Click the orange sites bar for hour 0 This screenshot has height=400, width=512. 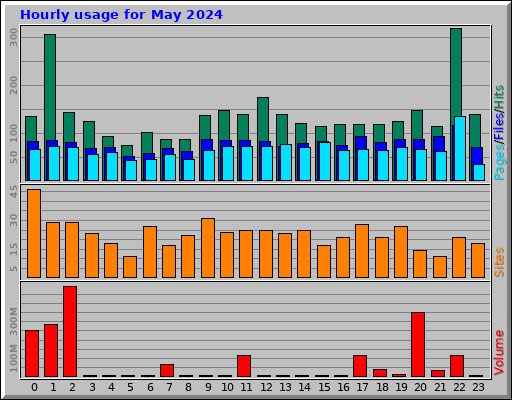click(x=34, y=233)
